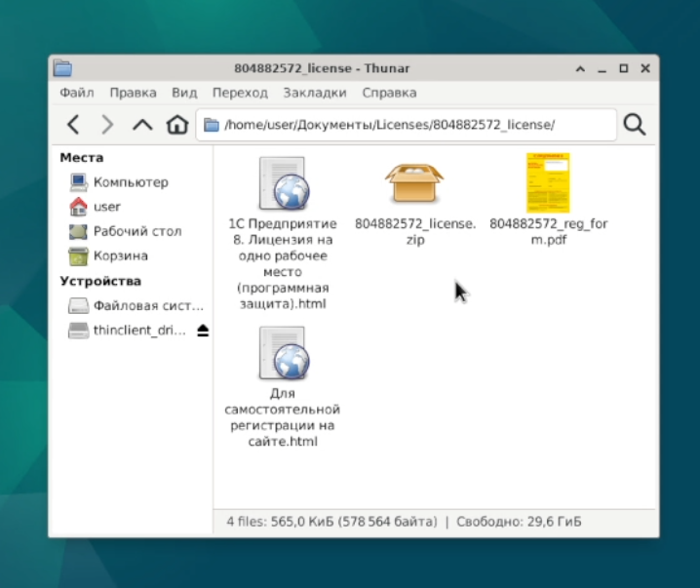Open Корзина label in sidebar
Screen dimensions: 700x588
(121, 255)
